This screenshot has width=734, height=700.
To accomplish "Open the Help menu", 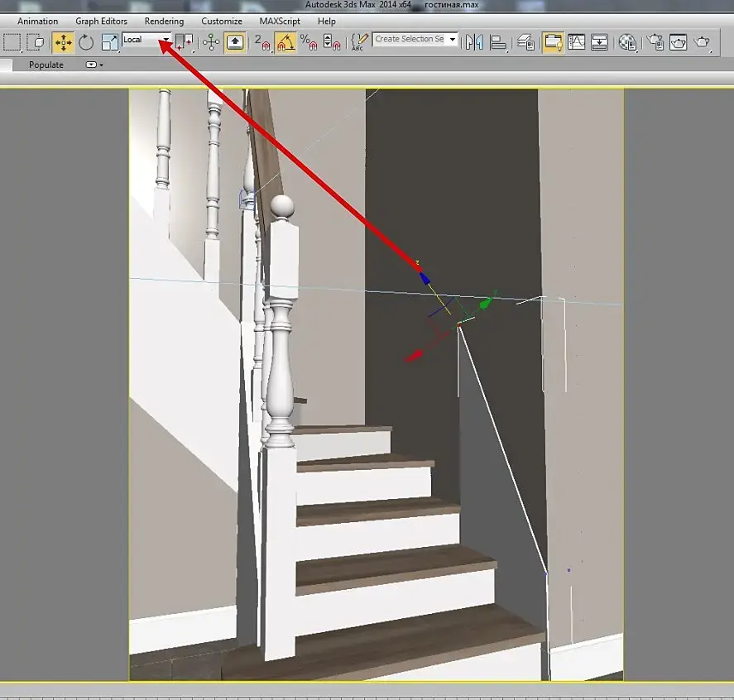I will pos(326,21).
